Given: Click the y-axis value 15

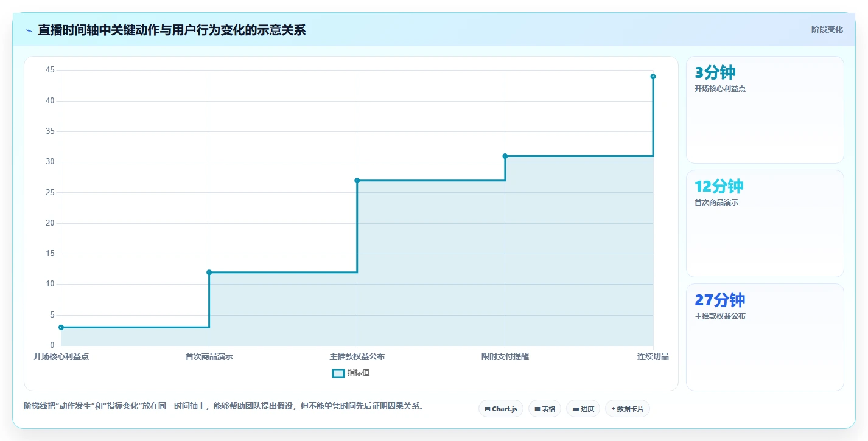Looking at the screenshot, I should pyautogui.click(x=50, y=254).
